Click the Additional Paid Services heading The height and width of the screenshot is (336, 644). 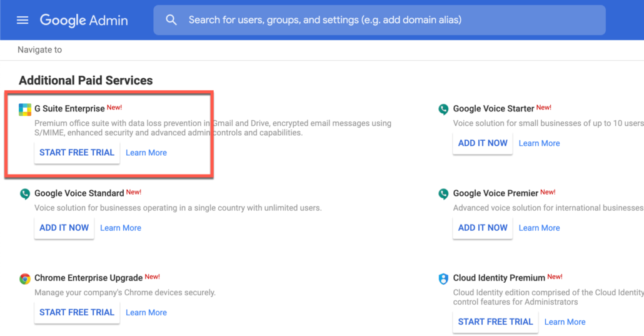[x=86, y=80]
